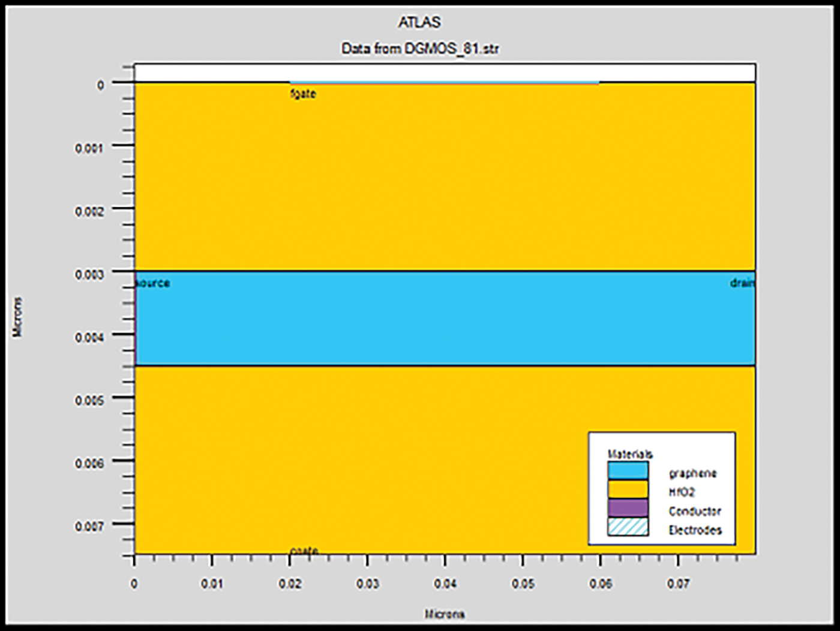840x631 pixels.
Task: Click the fgate electrode label
Action: (x=303, y=94)
